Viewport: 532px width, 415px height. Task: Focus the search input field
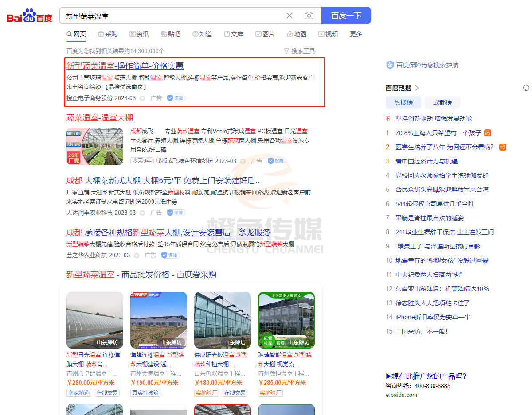(173, 16)
